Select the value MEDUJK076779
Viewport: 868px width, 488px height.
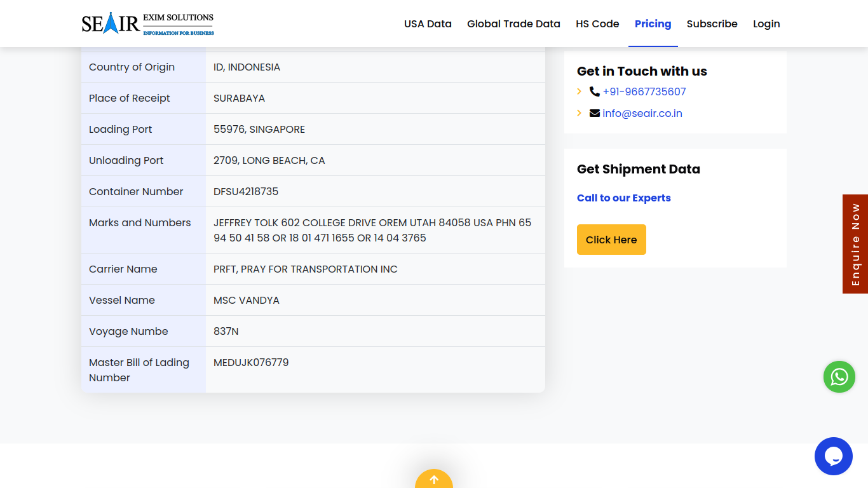tap(251, 362)
